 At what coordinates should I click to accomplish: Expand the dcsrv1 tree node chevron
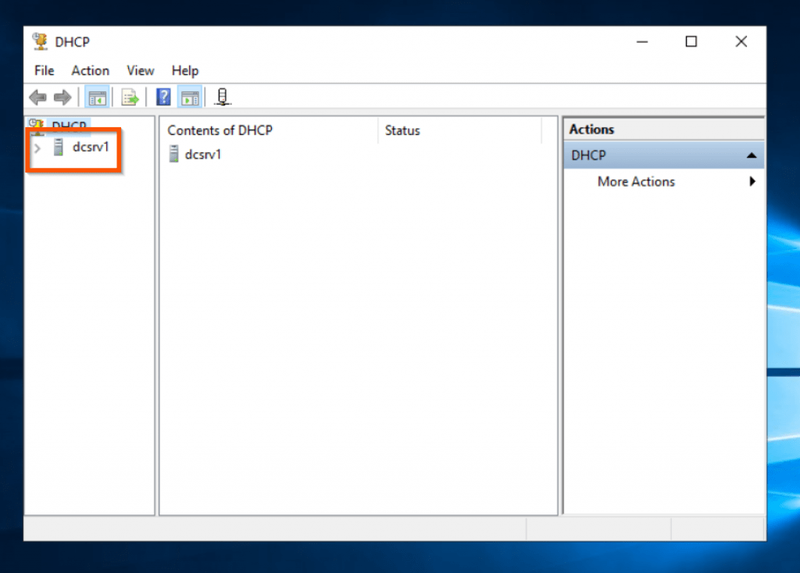tap(37, 148)
